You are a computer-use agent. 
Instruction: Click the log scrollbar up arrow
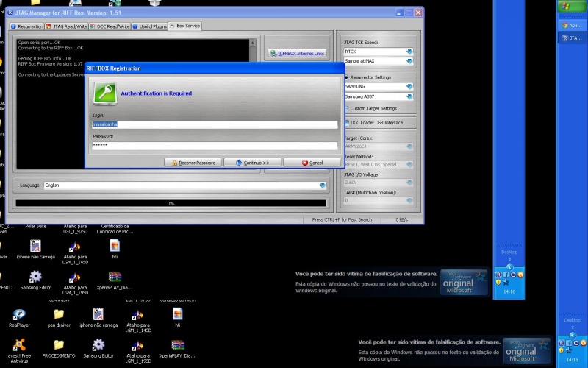pos(253,43)
